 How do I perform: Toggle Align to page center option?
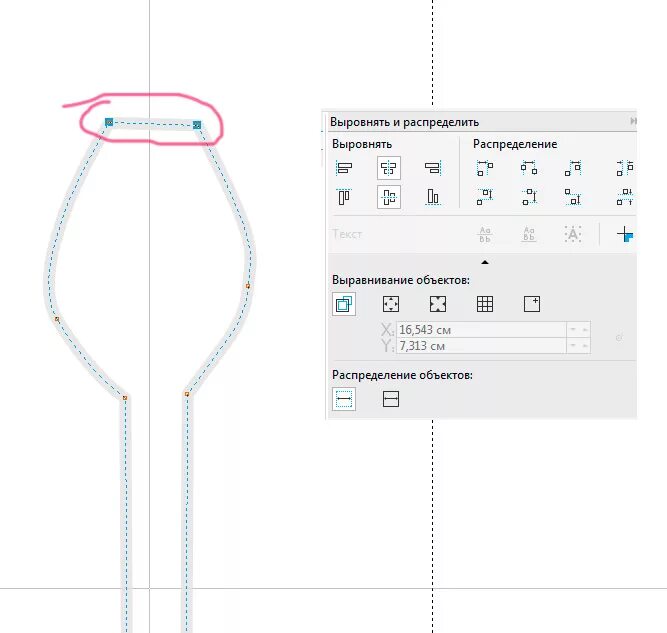coord(438,304)
